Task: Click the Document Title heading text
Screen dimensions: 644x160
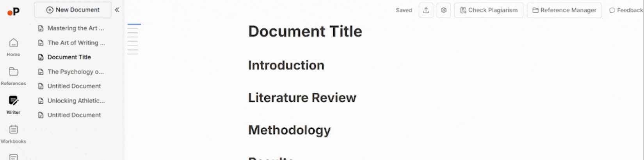Action: (x=305, y=31)
